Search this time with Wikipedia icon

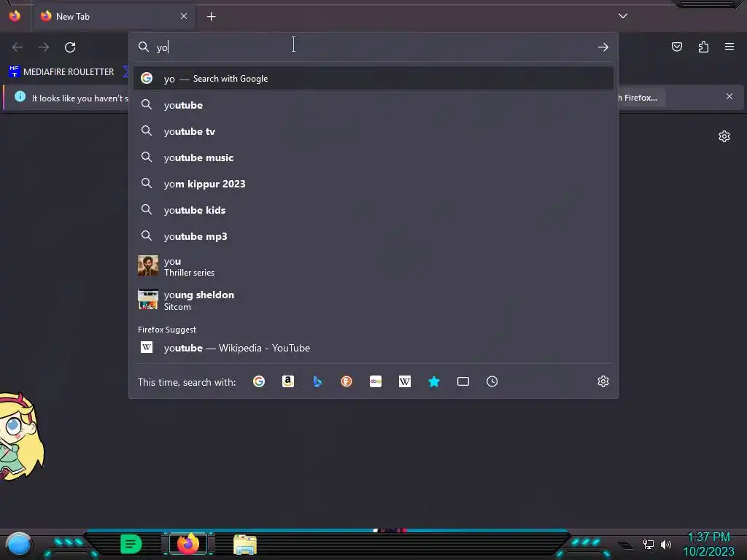coord(404,381)
